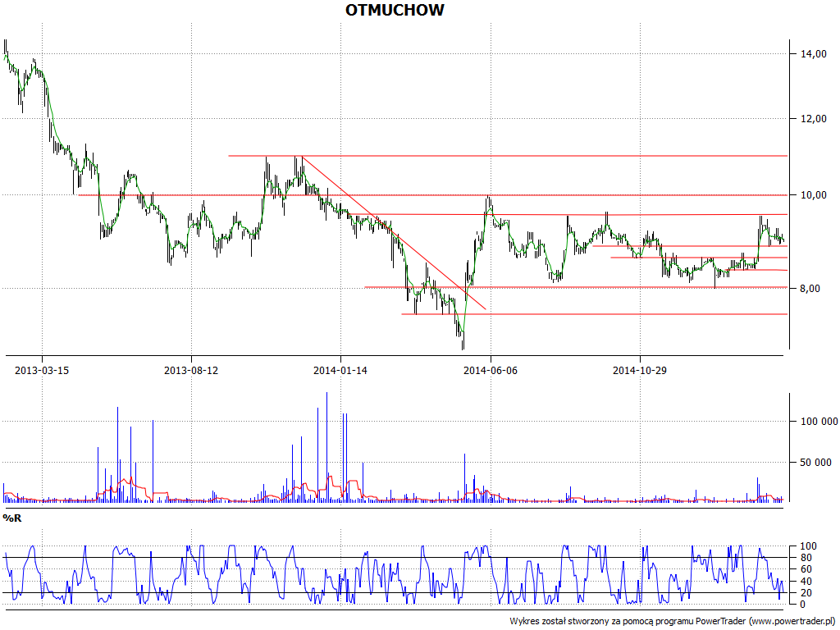Click the 50 000 volume axis label
Viewport: 840px width, 630px height.
[x=816, y=463]
